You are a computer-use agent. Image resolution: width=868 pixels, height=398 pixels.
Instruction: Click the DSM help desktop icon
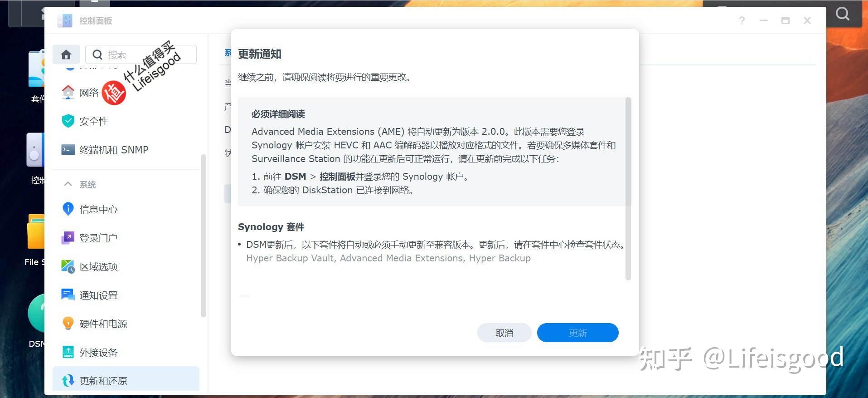coord(36,314)
